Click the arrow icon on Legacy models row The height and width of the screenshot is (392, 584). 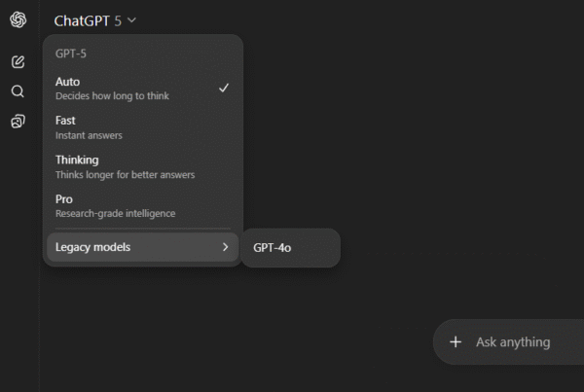225,247
